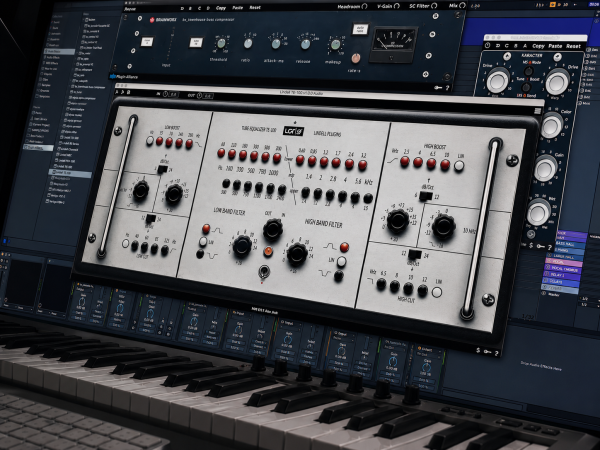
Task: Select the LIN white button in High Boost
Action: (459, 166)
